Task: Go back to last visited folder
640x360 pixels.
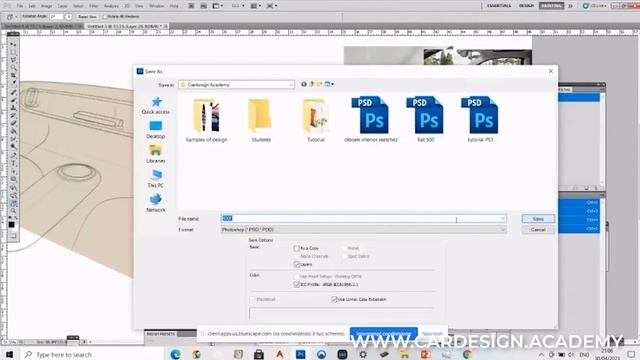Action: click(x=304, y=84)
